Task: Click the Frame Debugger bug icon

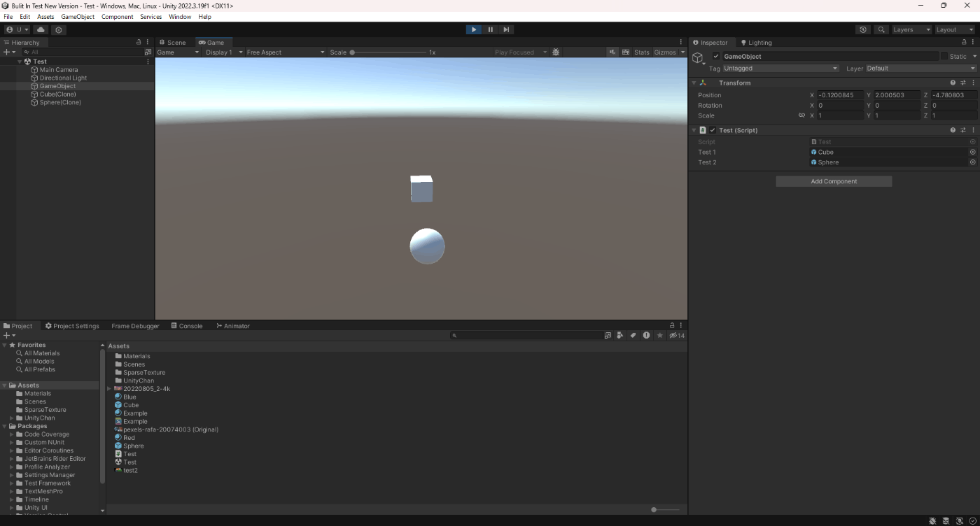Action: click(556, 52)
